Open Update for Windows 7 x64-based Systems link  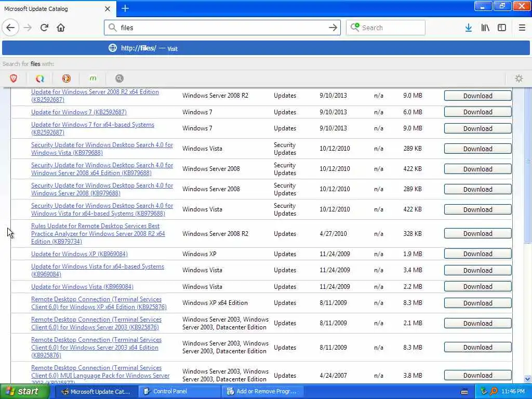click(92, 129)
